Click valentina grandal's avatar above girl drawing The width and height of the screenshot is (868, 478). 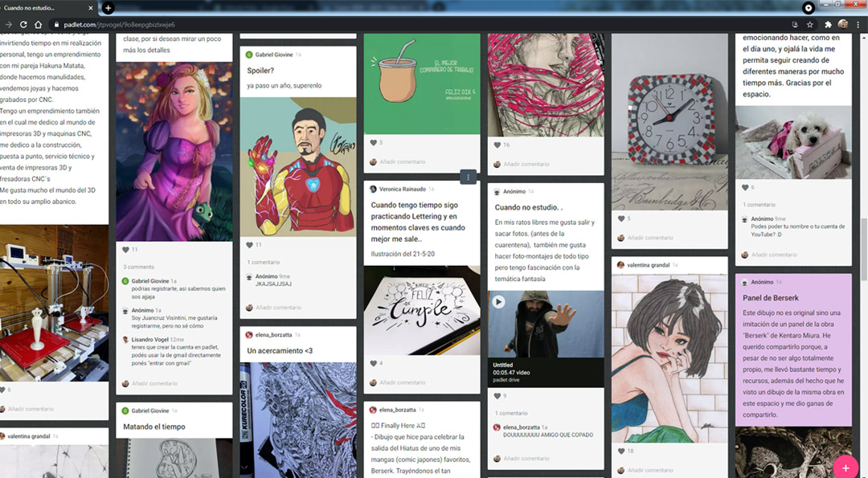click(621, 265)
